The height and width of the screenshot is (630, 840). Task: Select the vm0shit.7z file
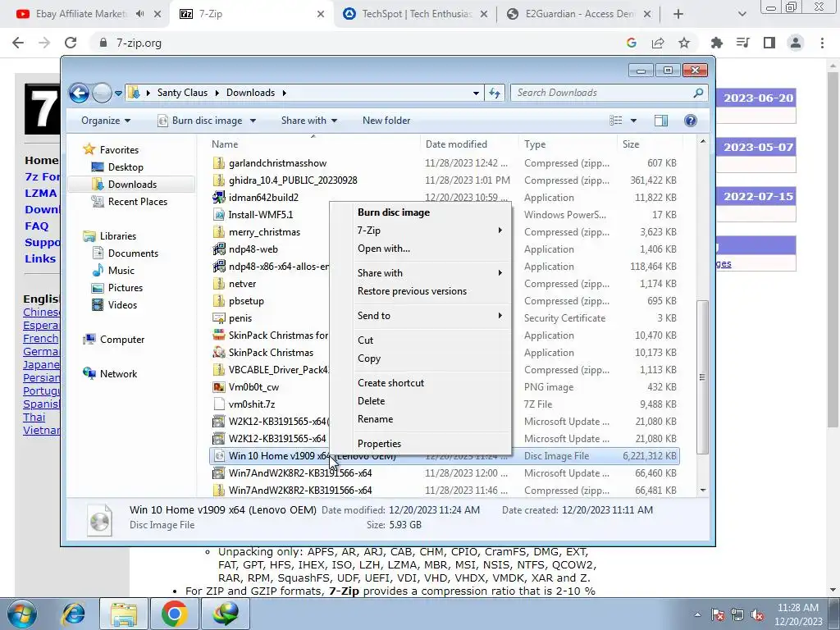252,404
